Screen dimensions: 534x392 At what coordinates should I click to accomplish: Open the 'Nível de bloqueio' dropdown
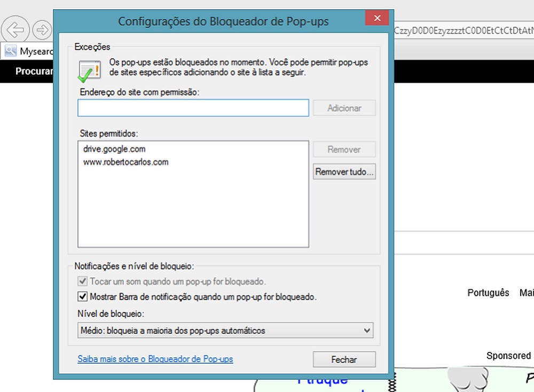(x=225, y=330)
